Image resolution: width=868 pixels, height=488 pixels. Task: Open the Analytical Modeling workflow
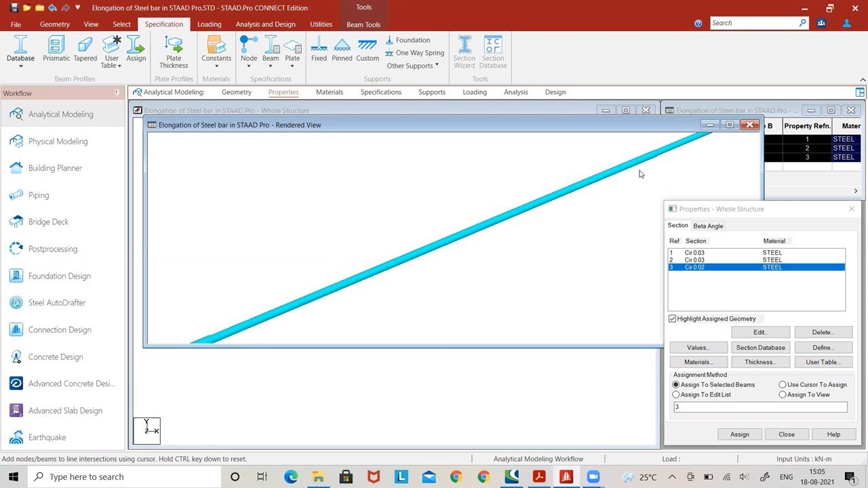(x=62, y=114)
